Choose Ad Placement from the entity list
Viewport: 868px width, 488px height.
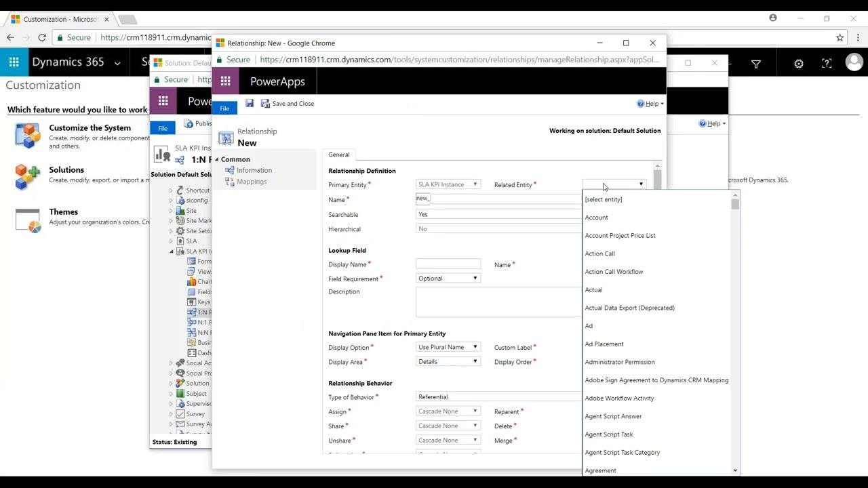point(604,344)
